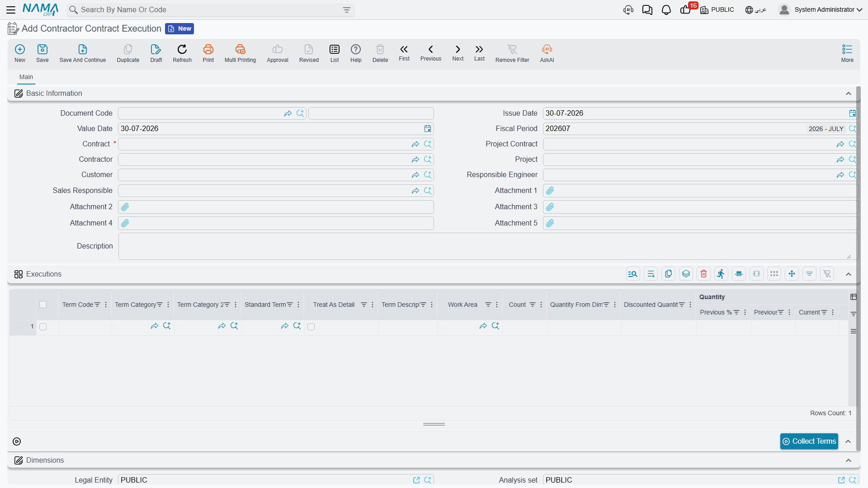Screen dimensions: 868x488
Task: Click the run play icon beside Collect Terms
Action: click(17, 441)
